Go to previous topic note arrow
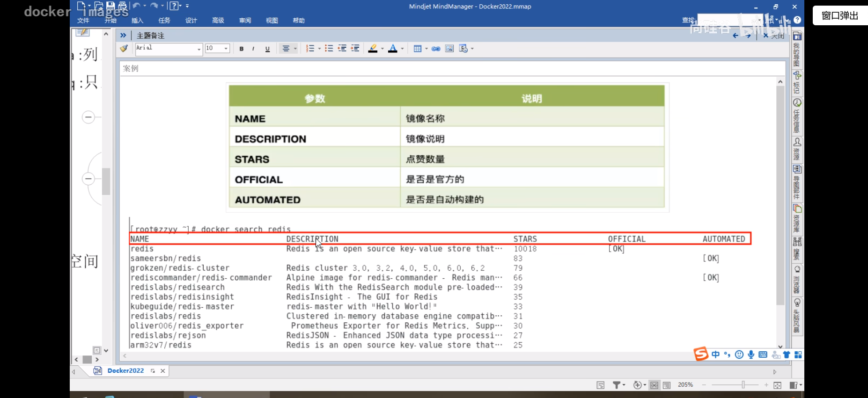Image resolution: width=868 pixels, height=398 pixels. (736, 36)
